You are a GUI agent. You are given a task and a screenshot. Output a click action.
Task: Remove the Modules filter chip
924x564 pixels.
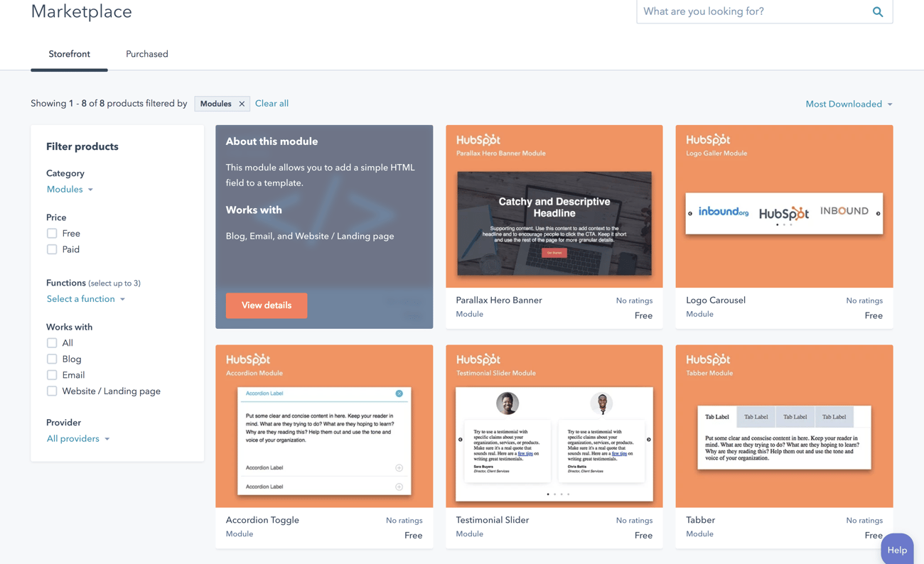(x=242, y=104)
